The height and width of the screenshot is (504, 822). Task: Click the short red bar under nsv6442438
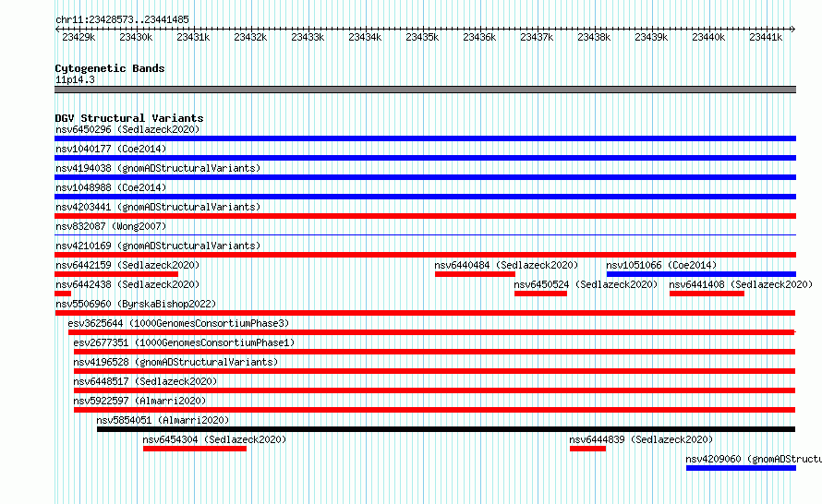(x=63, y=294)
